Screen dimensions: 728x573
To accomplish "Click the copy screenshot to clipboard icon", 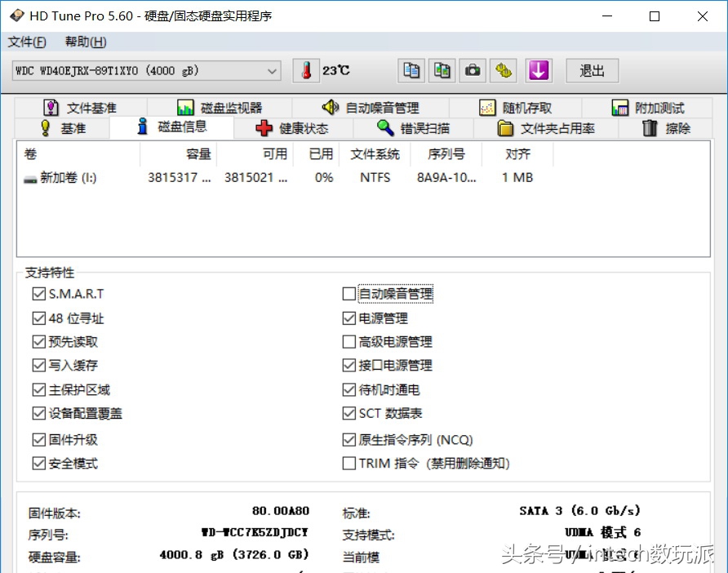I will pyautogui.click(x=442, y=71).
